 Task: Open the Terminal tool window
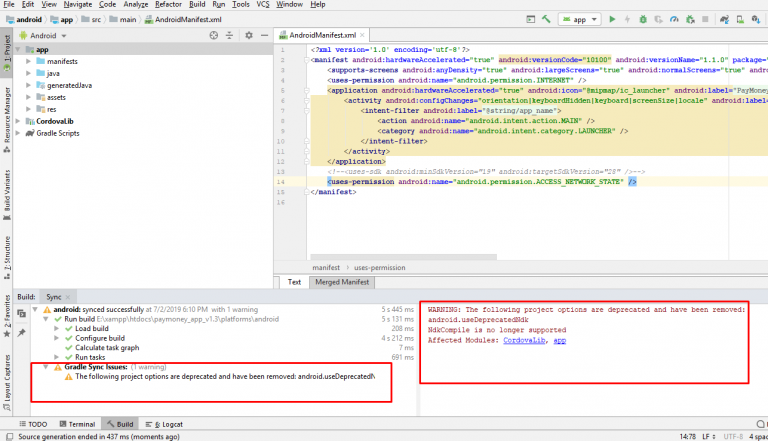point(78,424)
